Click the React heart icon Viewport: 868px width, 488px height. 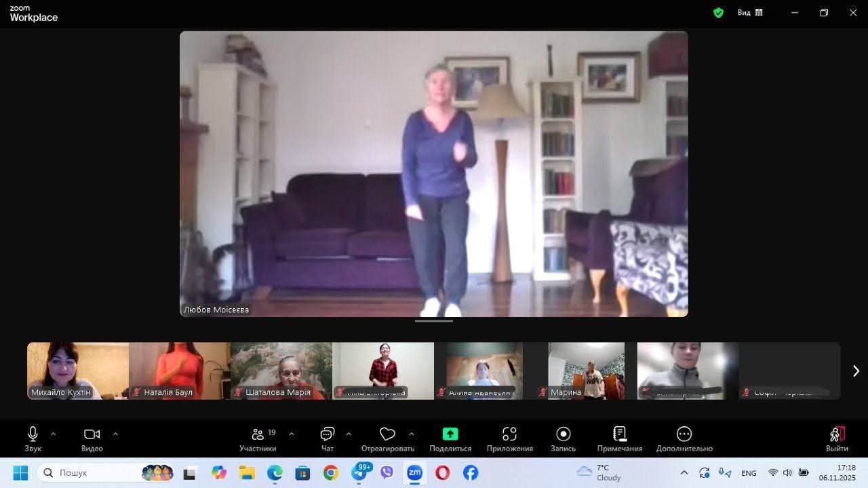pyautogui.click(x=387, y=434)
